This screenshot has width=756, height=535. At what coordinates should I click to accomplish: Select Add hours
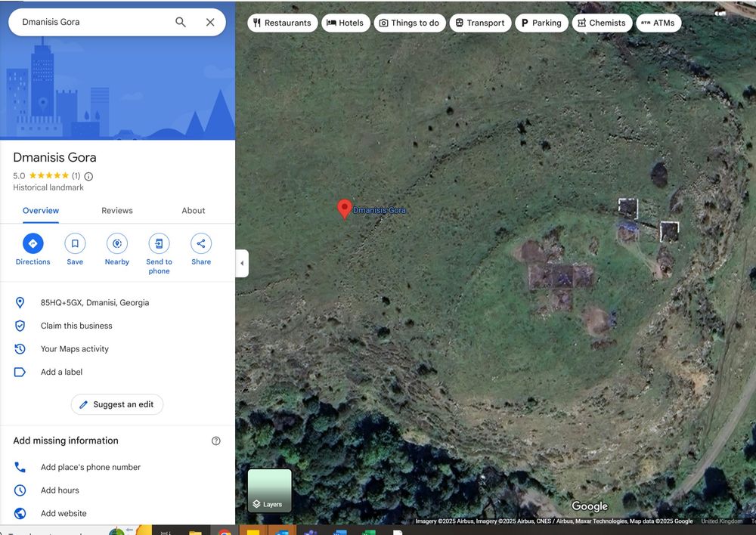click(x=60, y=490)
